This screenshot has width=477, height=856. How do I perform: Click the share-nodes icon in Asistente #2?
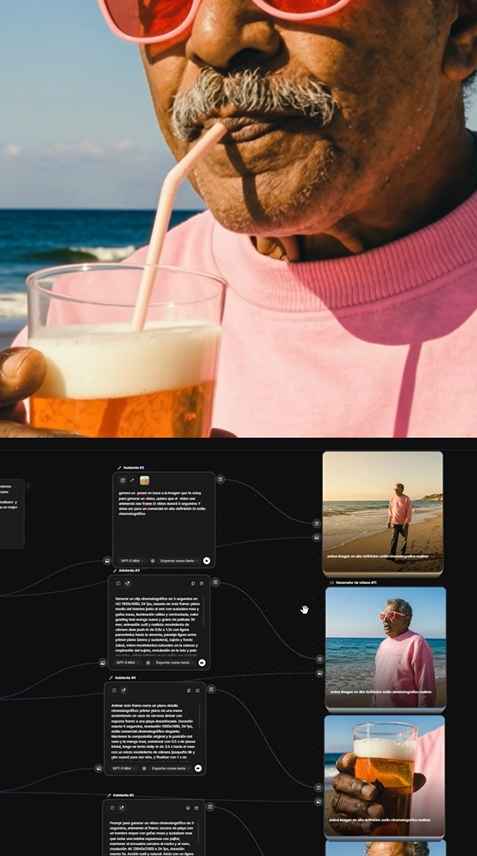[x=132, y=480]
